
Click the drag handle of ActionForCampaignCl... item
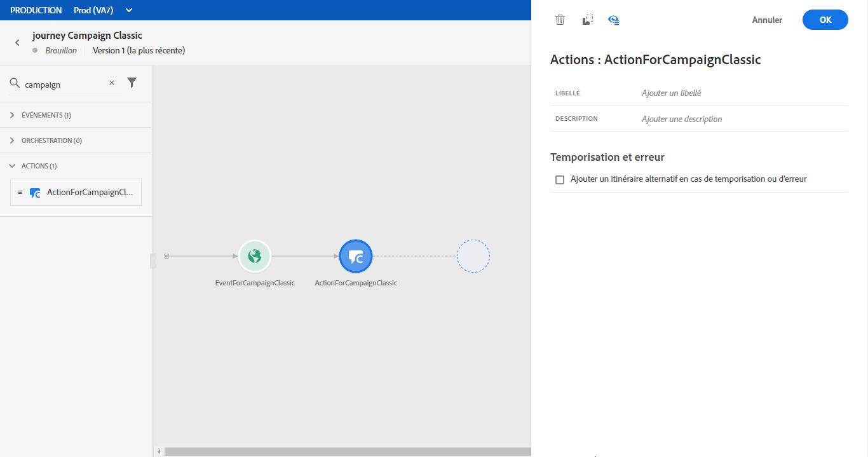(20, 193)
